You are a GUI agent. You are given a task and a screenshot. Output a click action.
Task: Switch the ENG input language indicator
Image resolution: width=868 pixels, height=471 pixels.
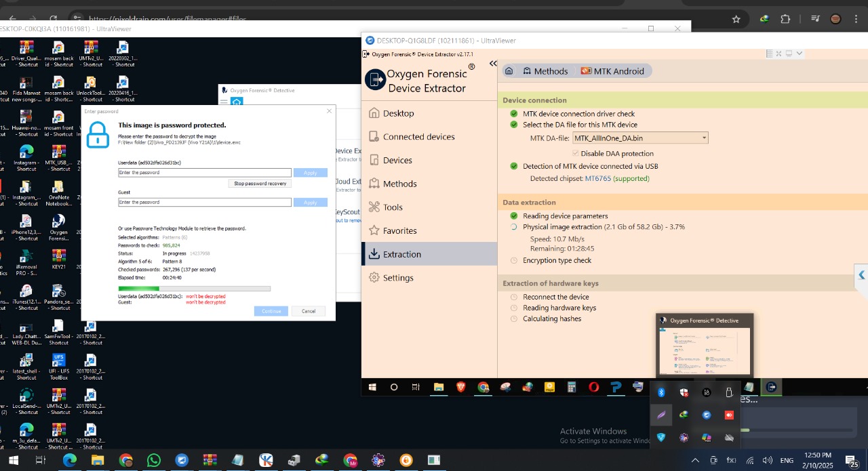click(787, 461)
